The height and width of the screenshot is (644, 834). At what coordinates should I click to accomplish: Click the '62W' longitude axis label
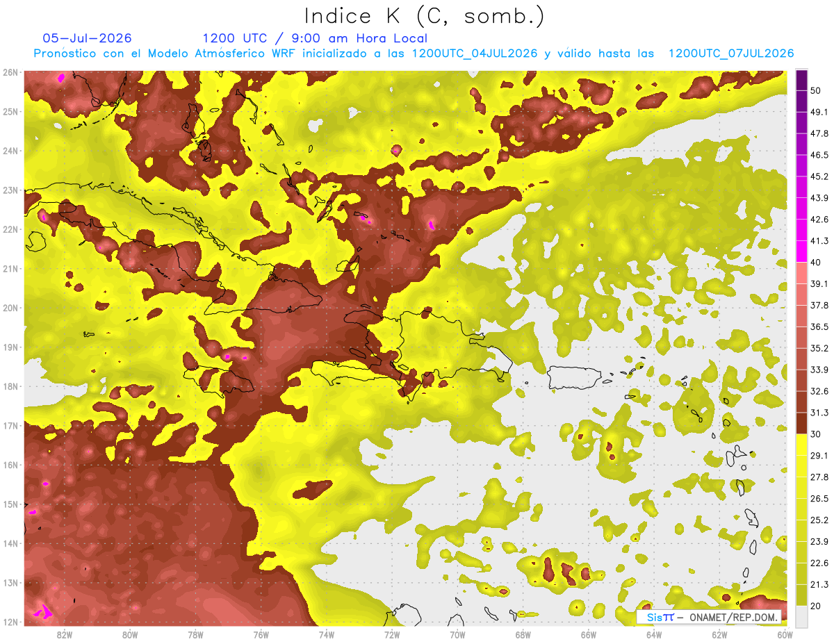click(719, 634)
